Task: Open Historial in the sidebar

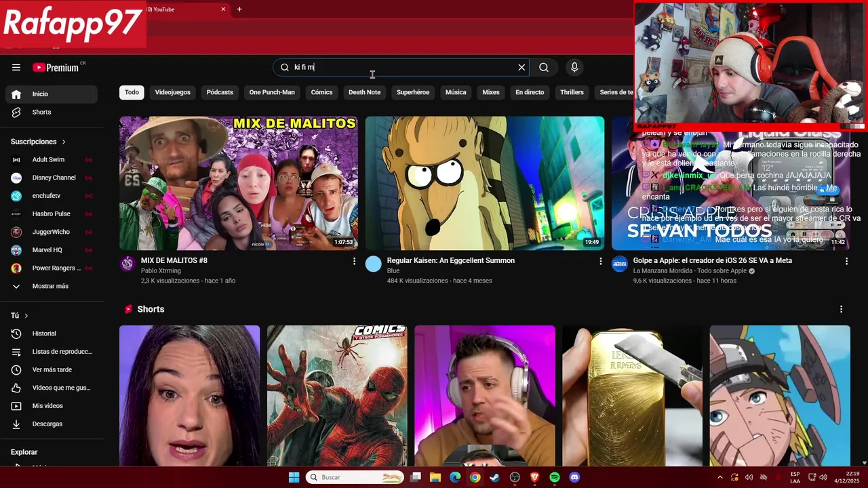Action: click(52, 333)
